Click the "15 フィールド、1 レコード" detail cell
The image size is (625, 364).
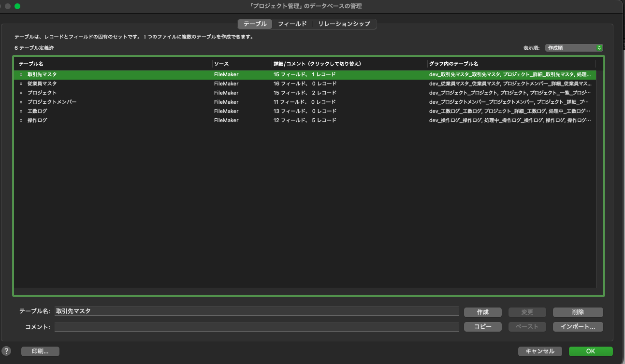pos(305,75)
